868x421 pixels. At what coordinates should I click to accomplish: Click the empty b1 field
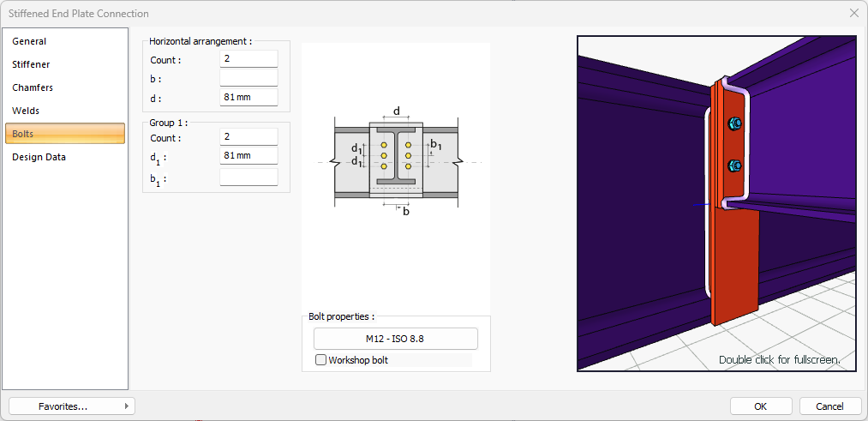click(x=248, y=177)
